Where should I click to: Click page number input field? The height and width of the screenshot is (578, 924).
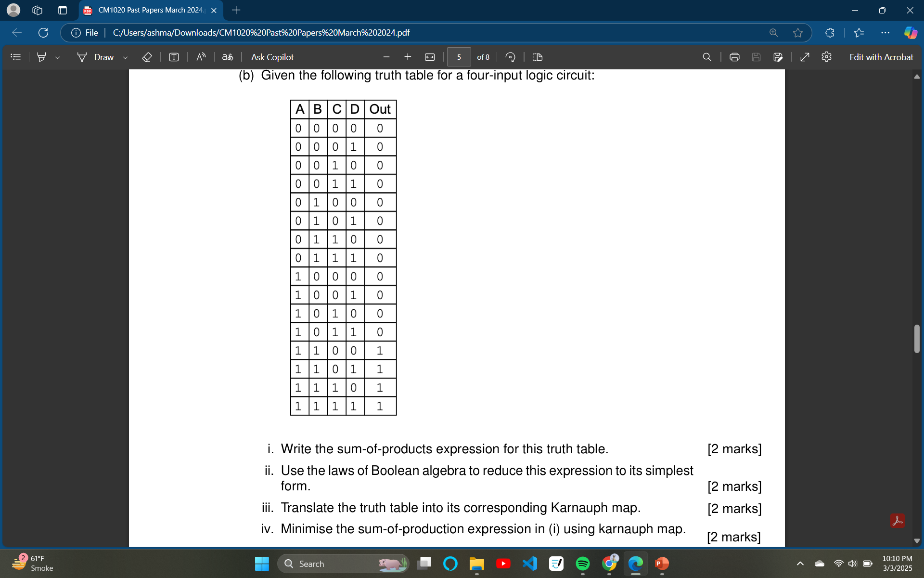458,57
